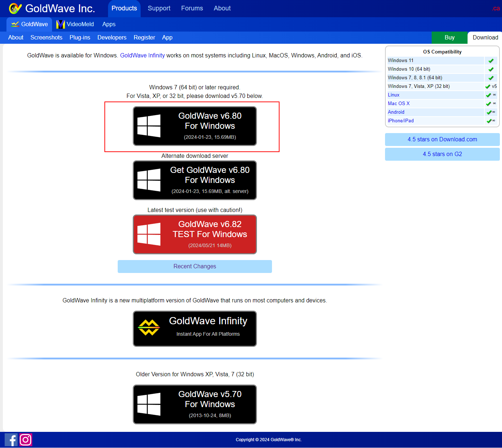
Task: Open the Screenshots page
Action: pyautogui.click(x=46, y=38)
